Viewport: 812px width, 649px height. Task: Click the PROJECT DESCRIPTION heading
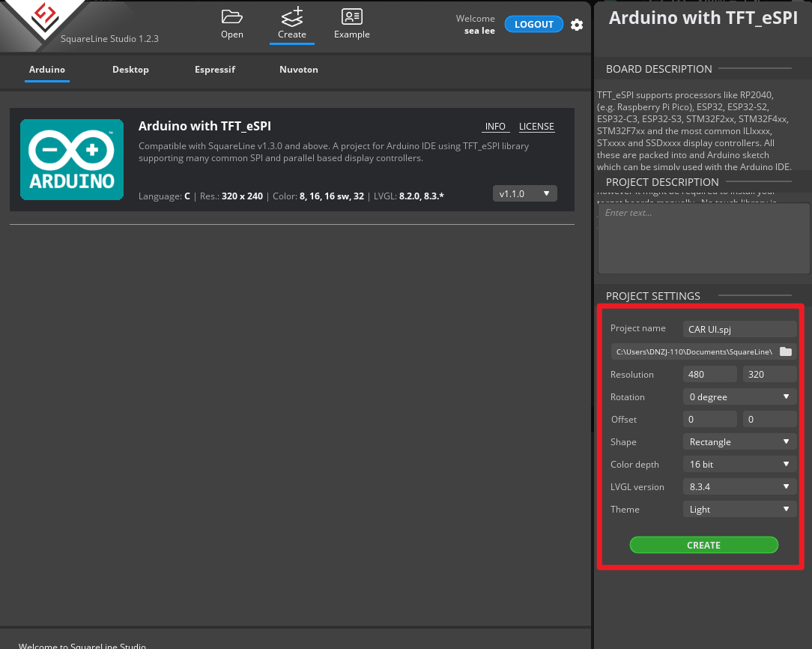[x=662, y=182]
